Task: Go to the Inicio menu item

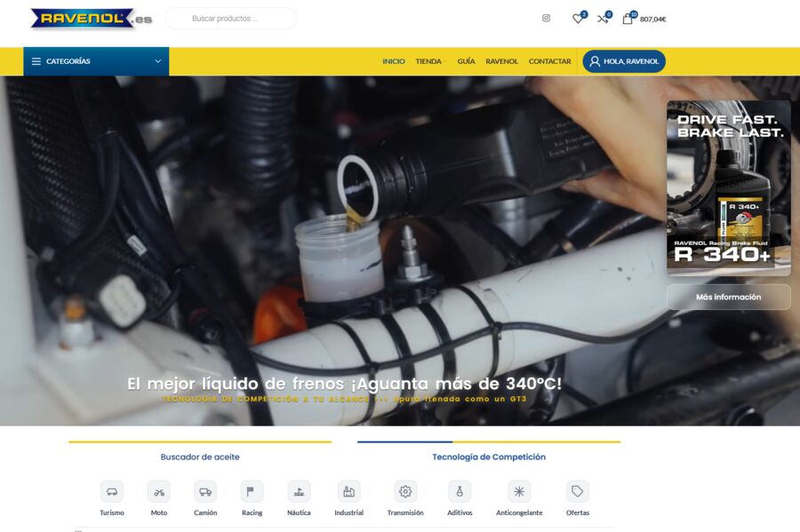Action: pyautogui.click(x=394, y=61)
